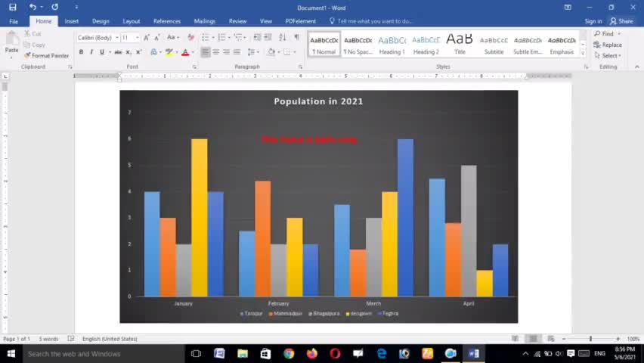Select Align Left
Image resolution: width=644 pixels, height=363 pixels.
(206, 52)
